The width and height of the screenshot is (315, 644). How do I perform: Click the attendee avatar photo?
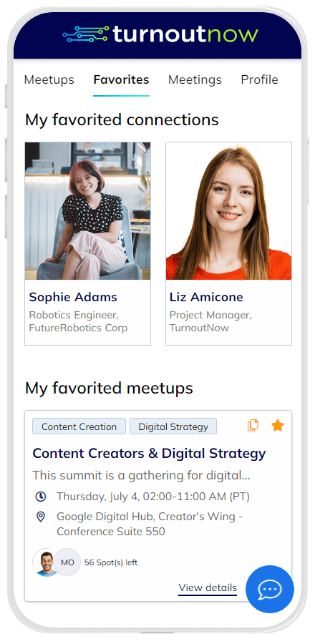pos(46,562)
